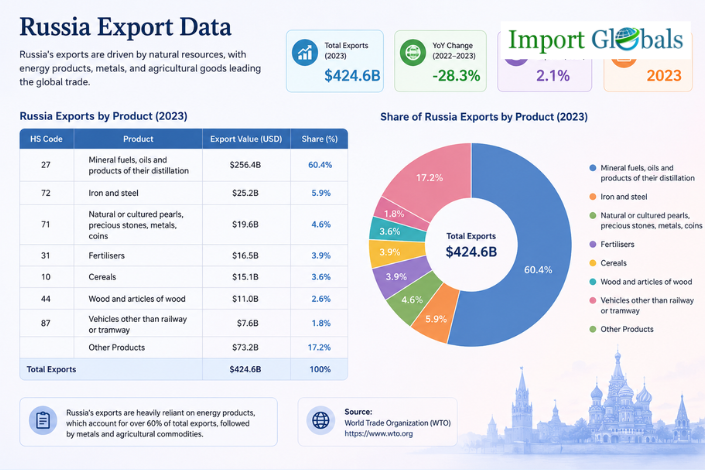The height and width of the screenshot is (470, 705).
Task: Click the globe inside the Import Globals logo
Action: 627,39
